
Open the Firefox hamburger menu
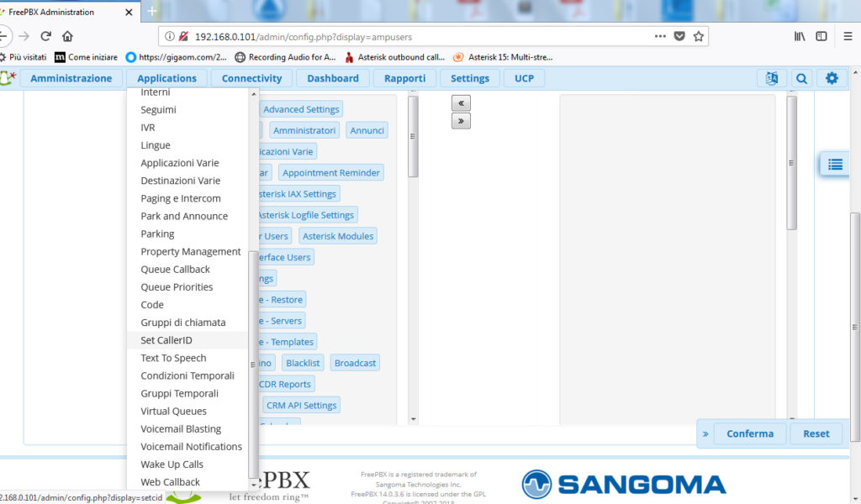pos(848,36)
